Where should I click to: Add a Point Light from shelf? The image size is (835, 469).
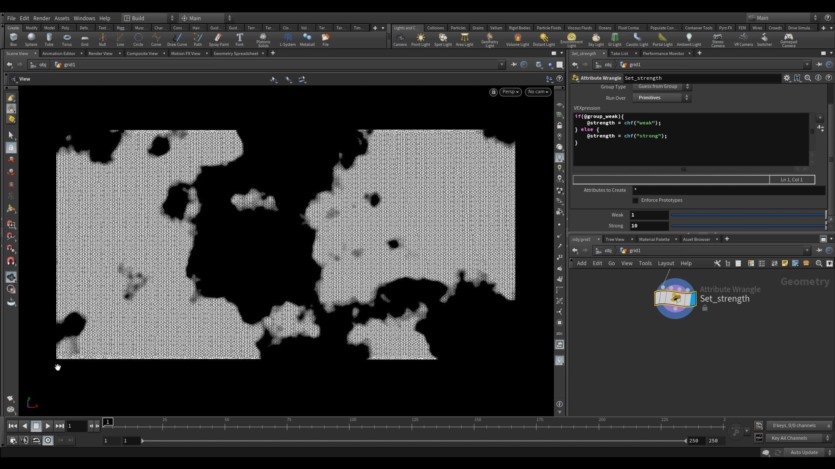[x=420, y=39]
